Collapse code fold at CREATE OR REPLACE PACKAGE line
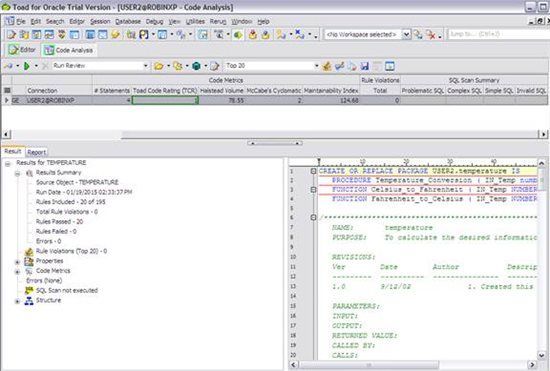The height and width of the screenshot is (371, 550). (313, 171)
